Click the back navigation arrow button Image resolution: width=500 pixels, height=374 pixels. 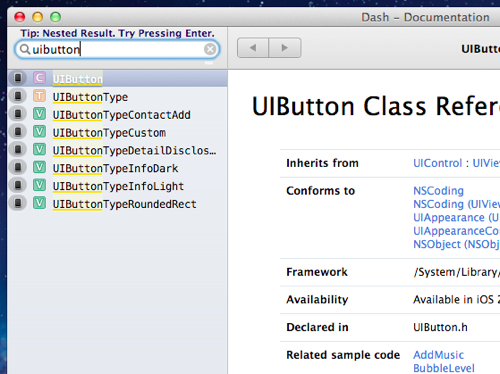253,48
